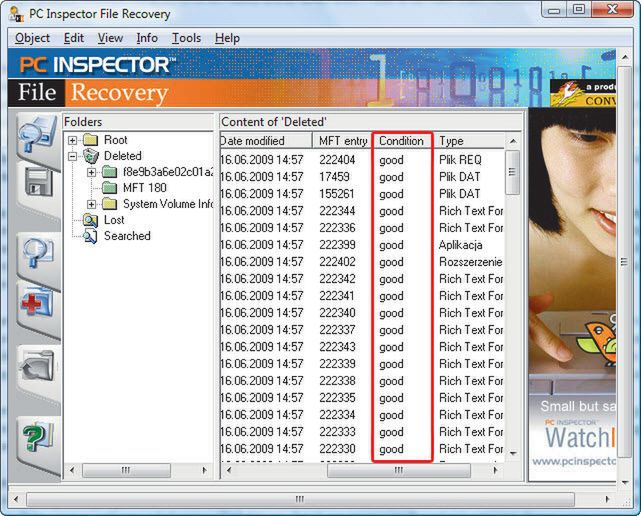The image size is (641, 516).
Task: Select the Root folder icon
Action: click(90, 140)
